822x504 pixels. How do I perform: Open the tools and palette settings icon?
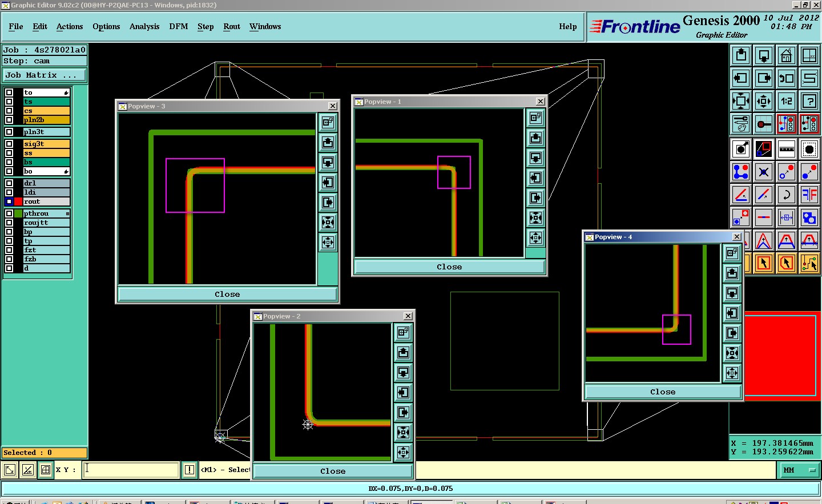point(741,123)
